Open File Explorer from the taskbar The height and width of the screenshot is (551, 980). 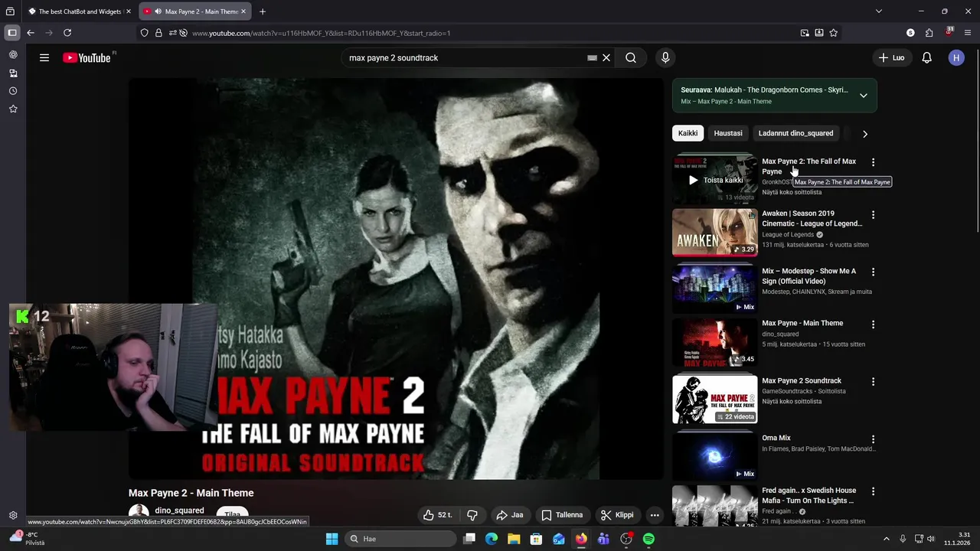click(x=514, y=539)
